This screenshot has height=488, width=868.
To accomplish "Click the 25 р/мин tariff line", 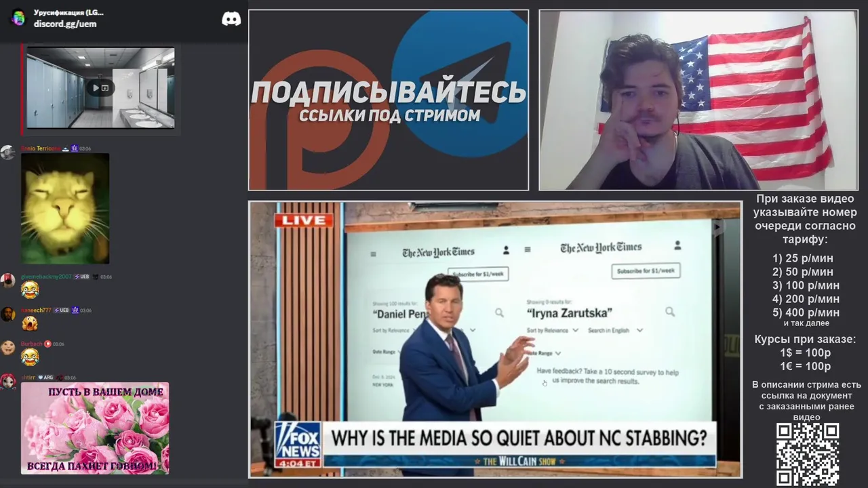I will pos(803,258).
